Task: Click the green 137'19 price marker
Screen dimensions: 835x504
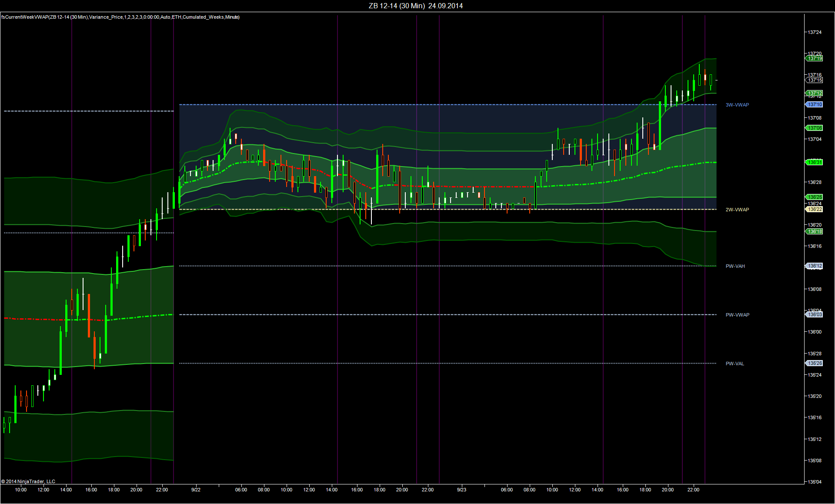Action: pyautogui.click(x=815, y=58)
